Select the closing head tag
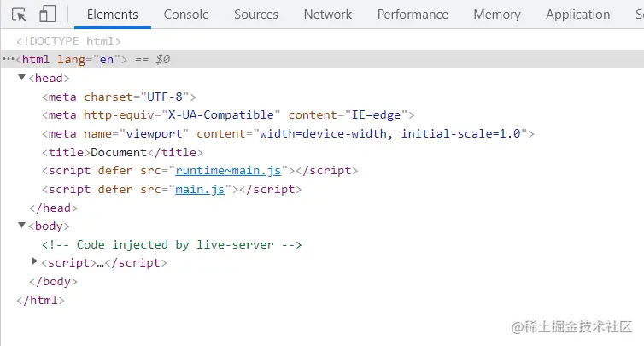This screenshot has width=644, height=346. 53,208
